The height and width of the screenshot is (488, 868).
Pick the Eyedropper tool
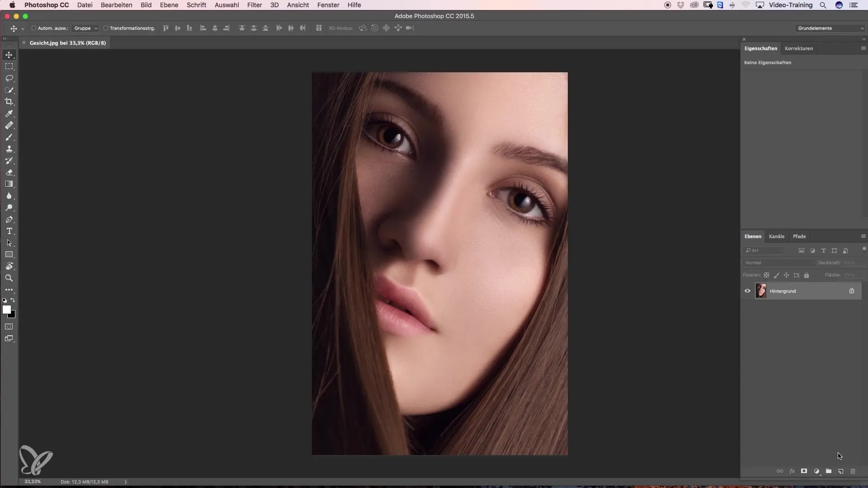click(x=9, y=113)
